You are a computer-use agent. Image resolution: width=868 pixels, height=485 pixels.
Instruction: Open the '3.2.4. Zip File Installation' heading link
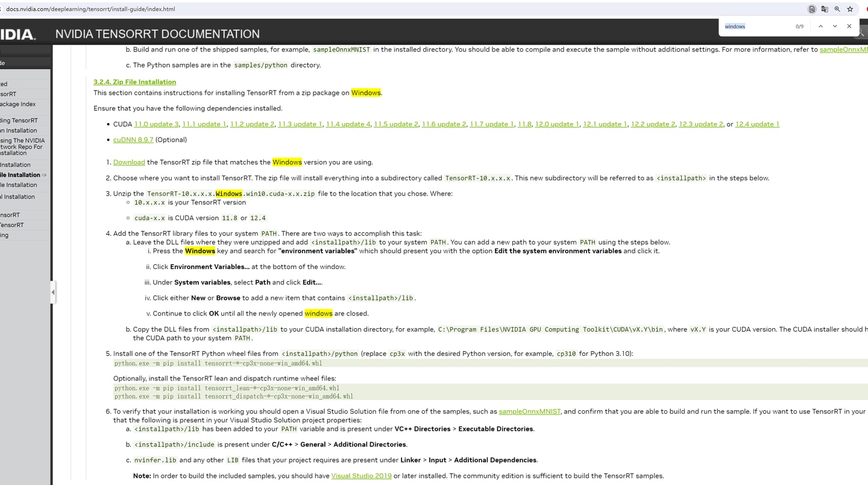click(x=134, y=82)
